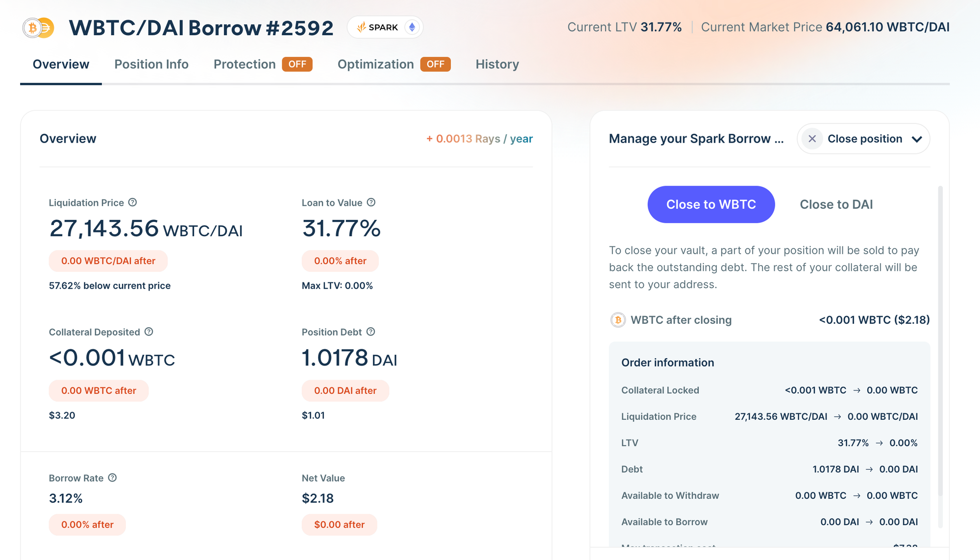The image size is (980, 560).
Task: Open the Close position dropdown
Action: 864,139
